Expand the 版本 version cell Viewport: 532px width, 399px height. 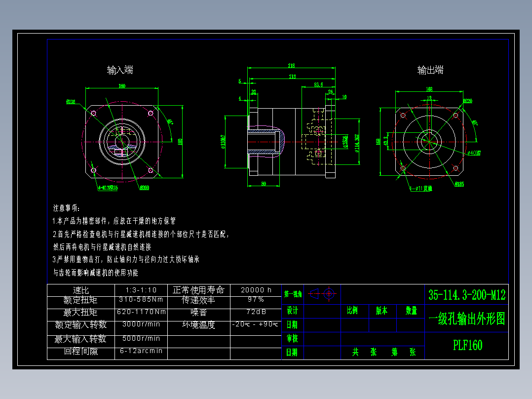point(380,311)
